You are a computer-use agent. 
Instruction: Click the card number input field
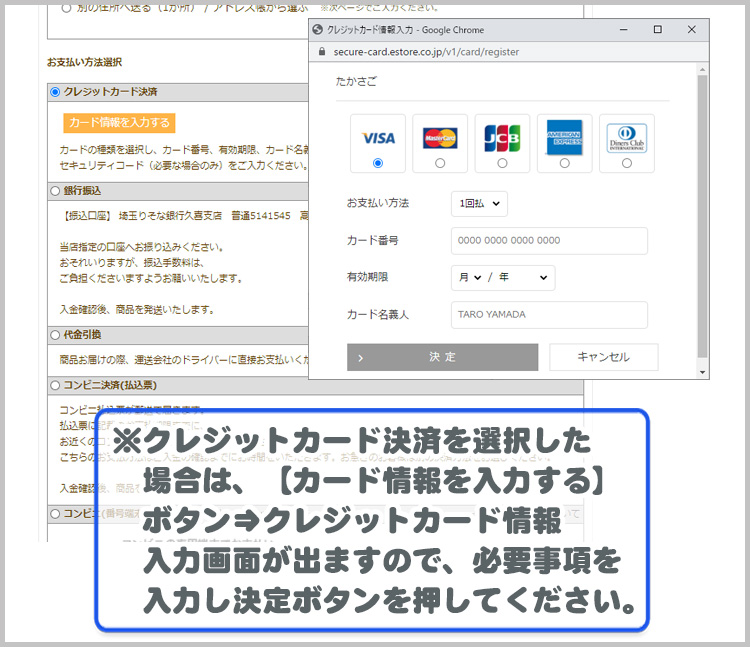coord(549,241)
